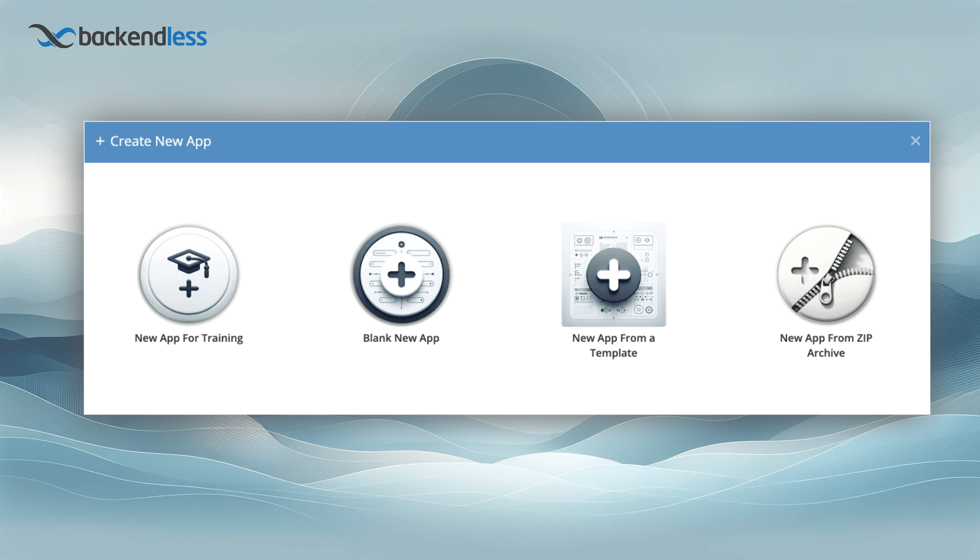Click the "Create New App" dialog title
980x560 pixels.
coord(160,141)
